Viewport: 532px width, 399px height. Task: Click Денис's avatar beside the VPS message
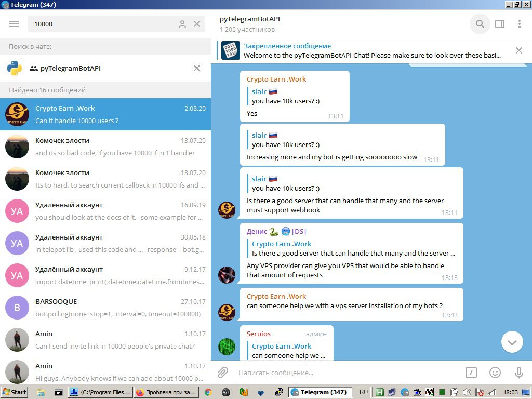pyautogui.click(x=227, y=275)
